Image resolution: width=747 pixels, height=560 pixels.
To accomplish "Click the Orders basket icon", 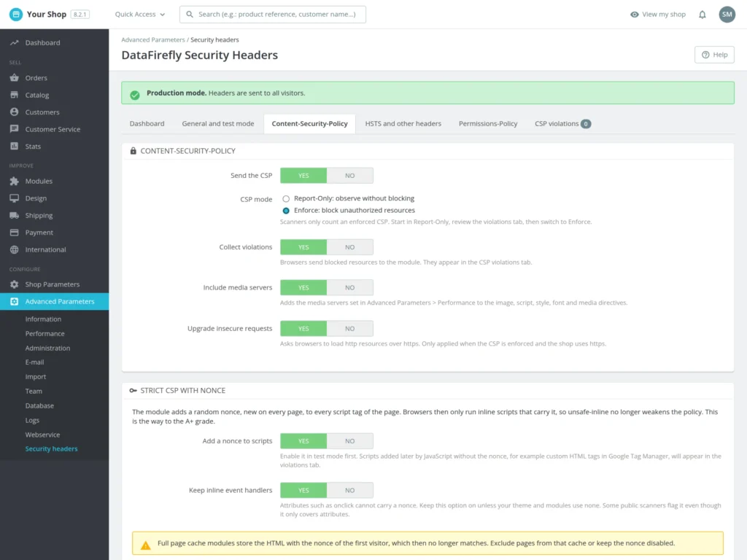I will 15,77.
